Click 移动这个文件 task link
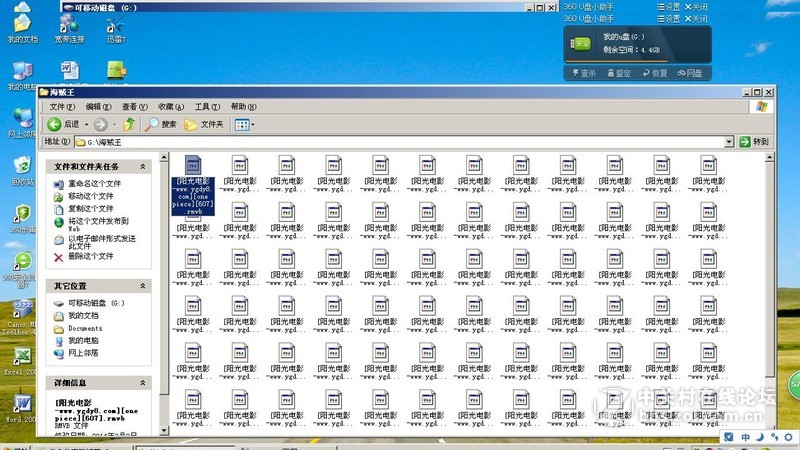This screenshot has height=450, width=800. 91,196
